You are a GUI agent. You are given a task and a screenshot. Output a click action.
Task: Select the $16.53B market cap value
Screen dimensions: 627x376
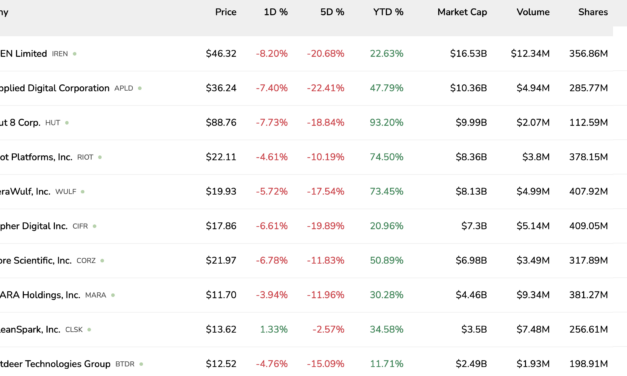[468, 54]
